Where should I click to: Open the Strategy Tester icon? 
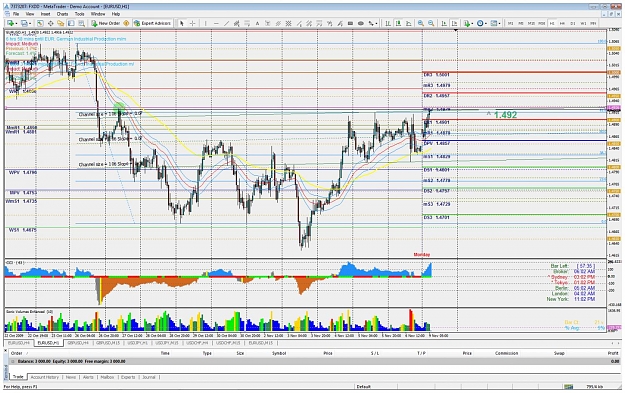tap(81, 23)
